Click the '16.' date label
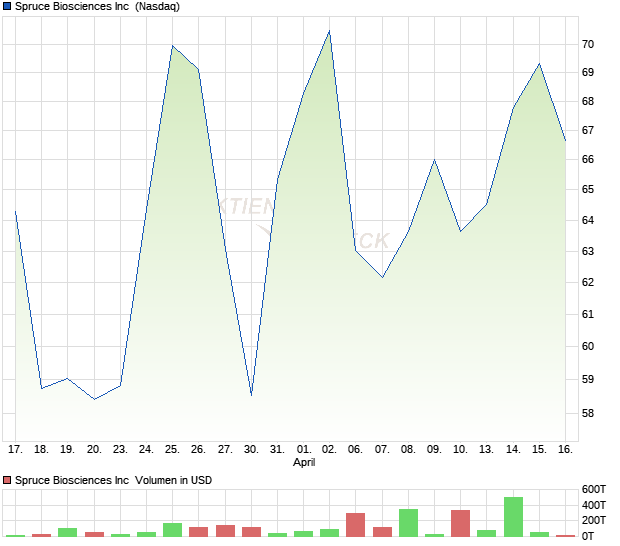Viewport: 620px width, 546px height. (565, 450)
